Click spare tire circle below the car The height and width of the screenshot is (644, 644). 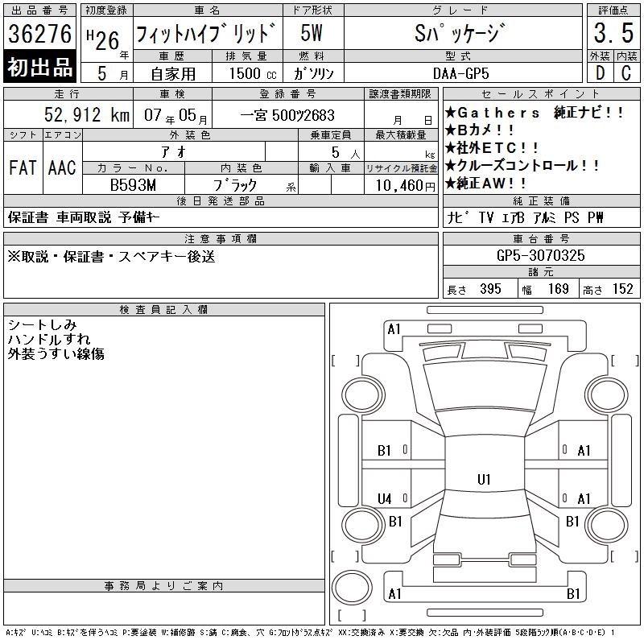pos(352,586)
